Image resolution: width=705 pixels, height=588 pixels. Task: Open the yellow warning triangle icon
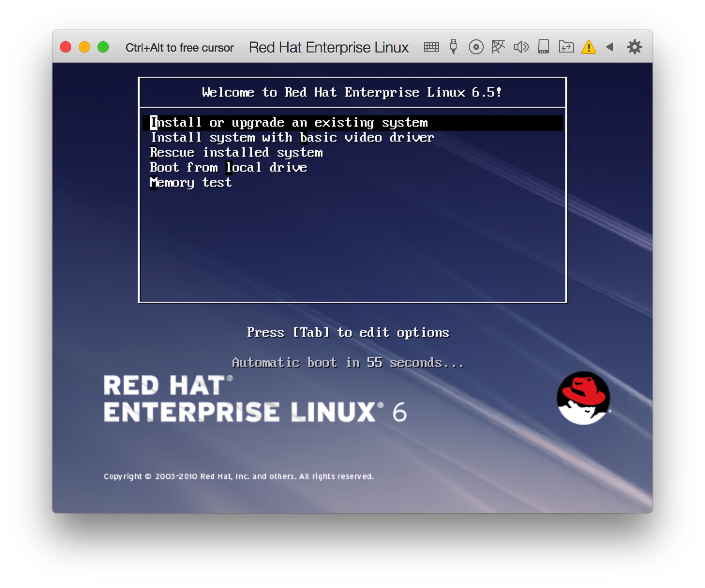pos(589,47)
